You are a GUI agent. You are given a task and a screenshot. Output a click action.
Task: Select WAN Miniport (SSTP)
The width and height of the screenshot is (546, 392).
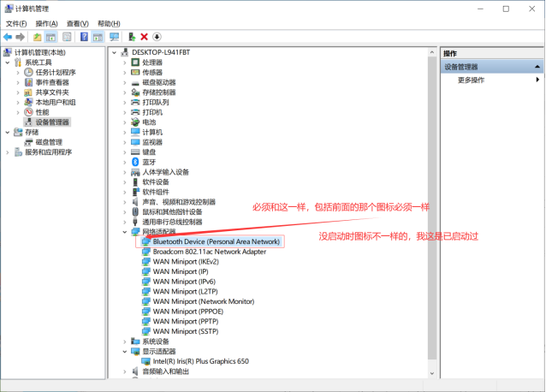[186, 331]
